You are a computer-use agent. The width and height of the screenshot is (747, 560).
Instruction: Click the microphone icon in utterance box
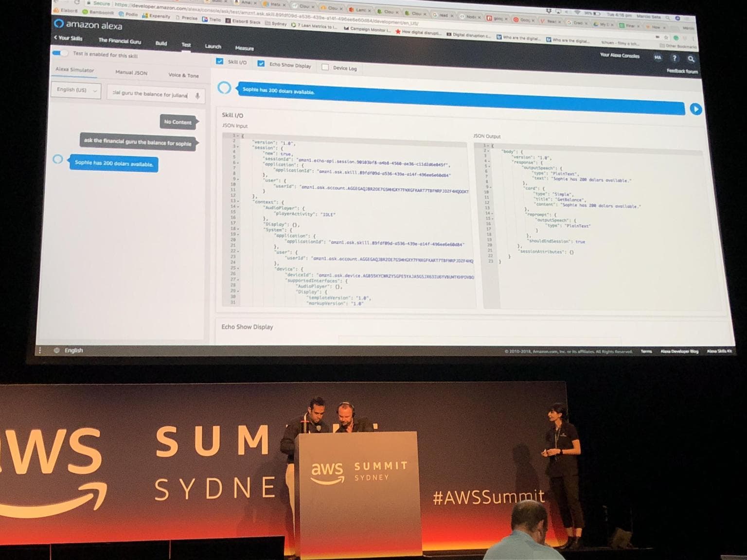click(x=197, y=96)
